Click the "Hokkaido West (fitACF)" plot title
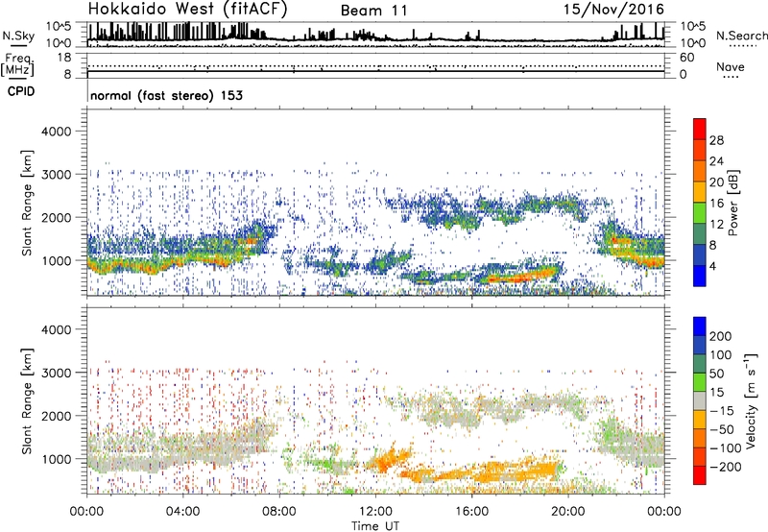 (x=187, y=9)
